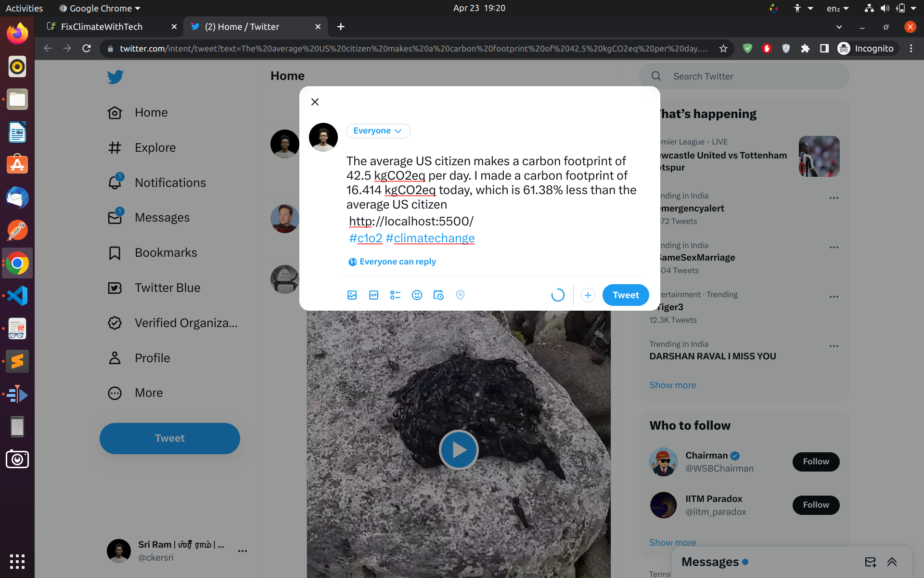924x578 pixels.
Task: Follow Chairman @WSBChairman
Action: [815, 461]
